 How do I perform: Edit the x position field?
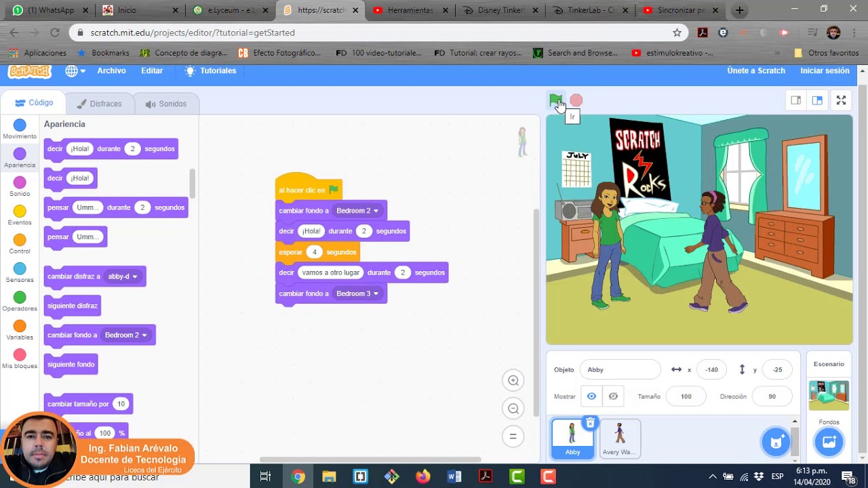711,369
